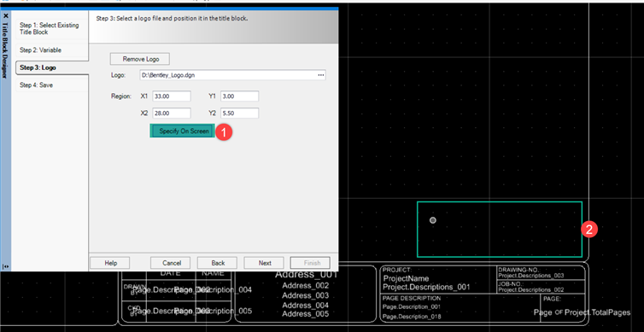
Task: Select Address_002 text
Action: pyautogui.click(x=306, y=286)
